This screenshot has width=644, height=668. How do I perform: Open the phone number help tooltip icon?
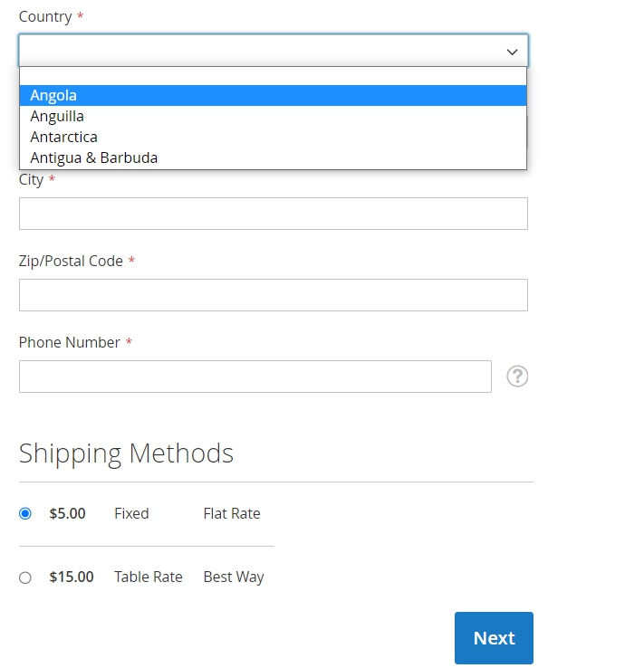517,377
